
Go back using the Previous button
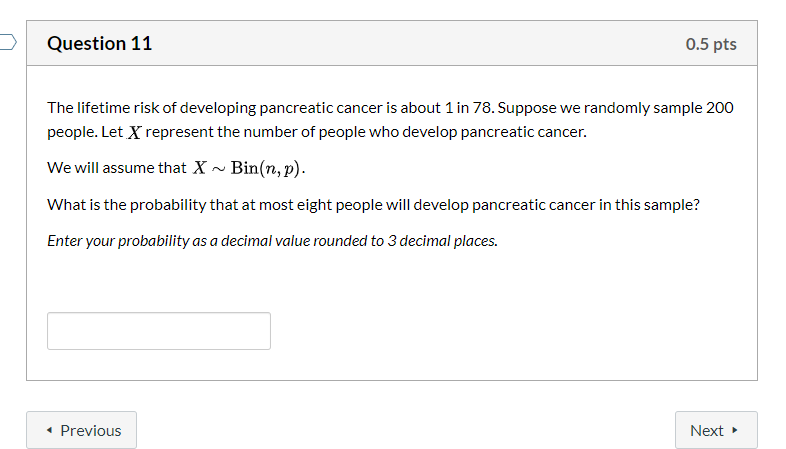pos(81,430)
